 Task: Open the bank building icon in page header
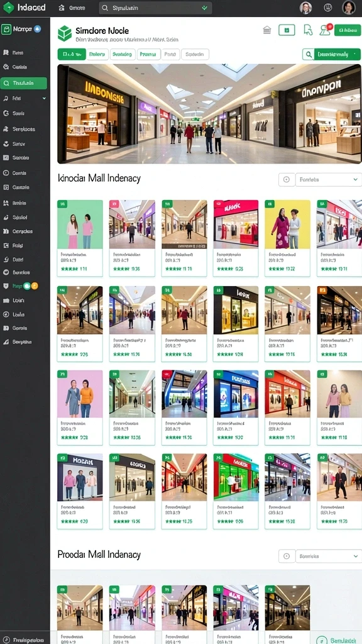click(x=266, y=30)
